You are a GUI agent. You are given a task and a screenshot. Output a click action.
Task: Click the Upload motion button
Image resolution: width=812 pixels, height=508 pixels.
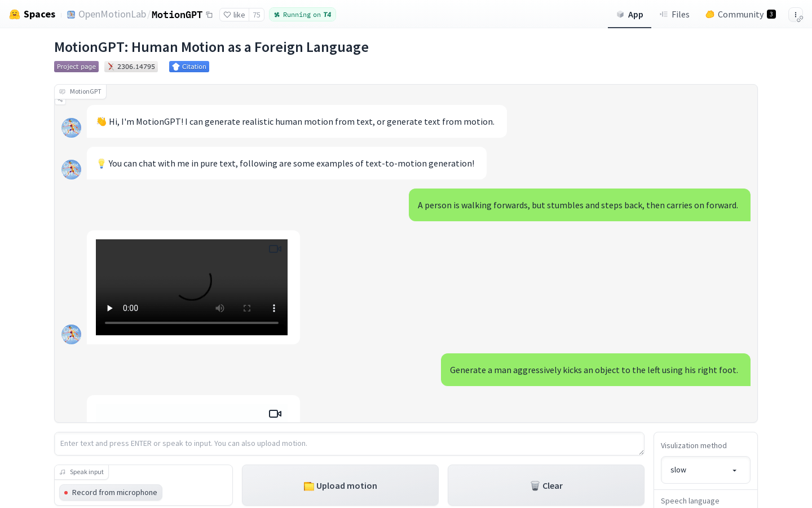340,485
